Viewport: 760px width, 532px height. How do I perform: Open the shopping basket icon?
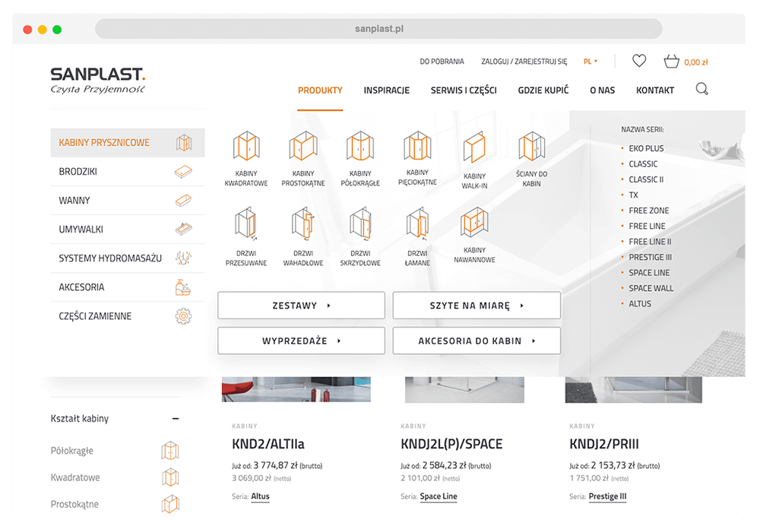click(671, 62)
